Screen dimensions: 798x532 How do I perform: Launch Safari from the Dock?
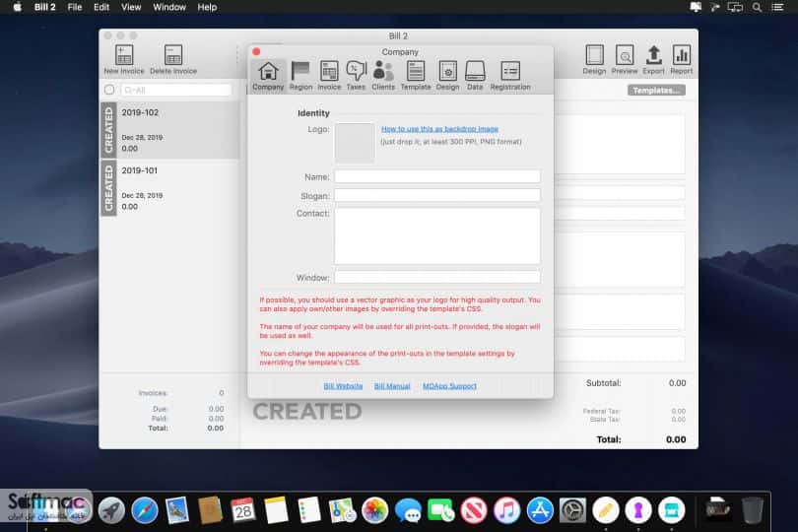pyautogui.click(x=145, y=510)
